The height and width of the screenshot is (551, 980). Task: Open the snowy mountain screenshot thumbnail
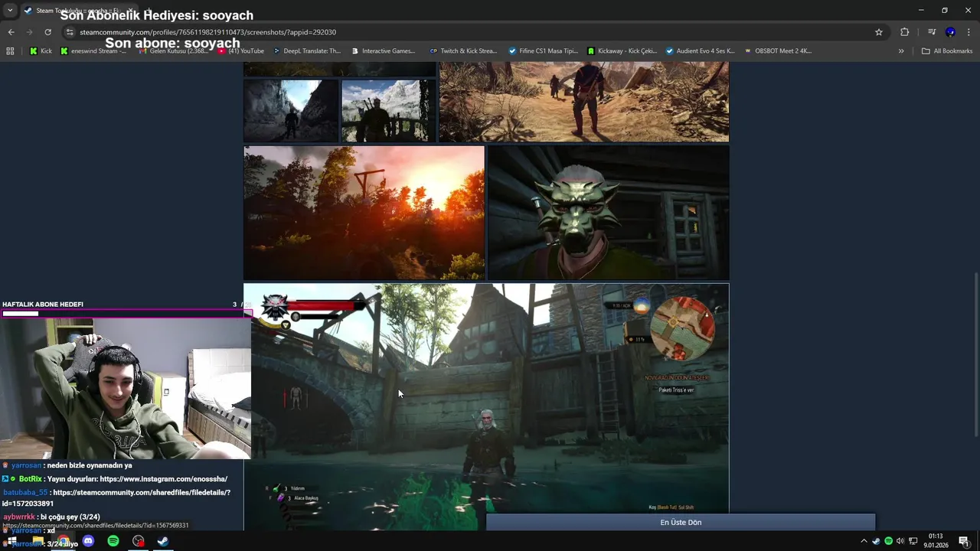tap(389, 111)
